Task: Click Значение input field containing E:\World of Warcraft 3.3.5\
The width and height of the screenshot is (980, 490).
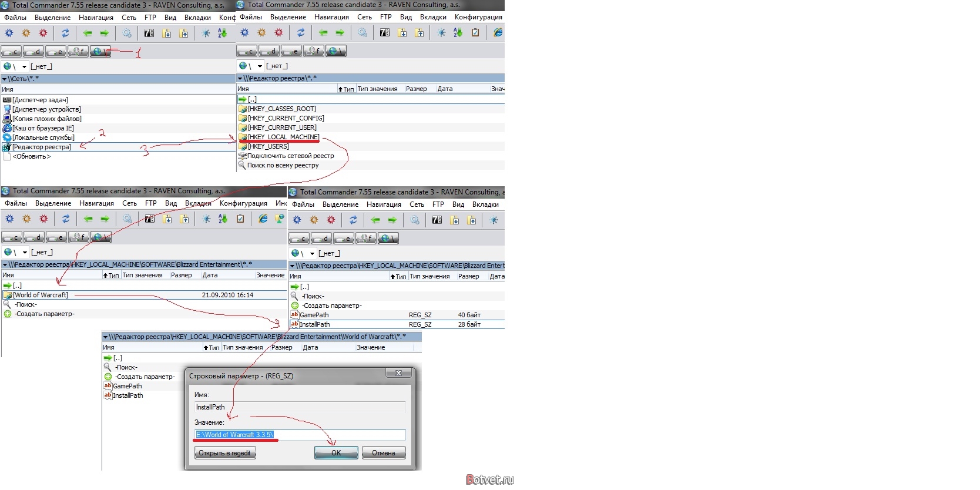Action: 300,435
